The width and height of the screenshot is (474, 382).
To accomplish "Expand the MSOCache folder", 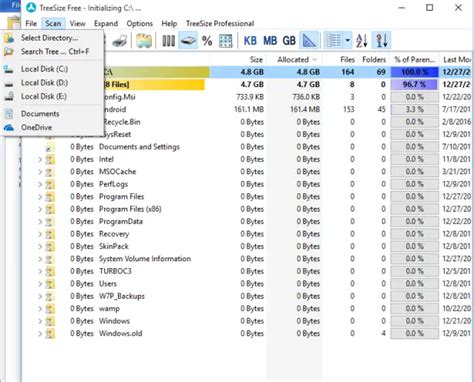I will click(x=40, y=172).
